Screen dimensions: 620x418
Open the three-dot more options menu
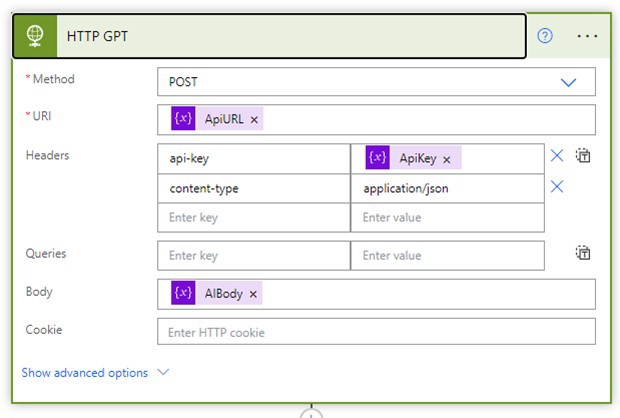pos(587,36)
